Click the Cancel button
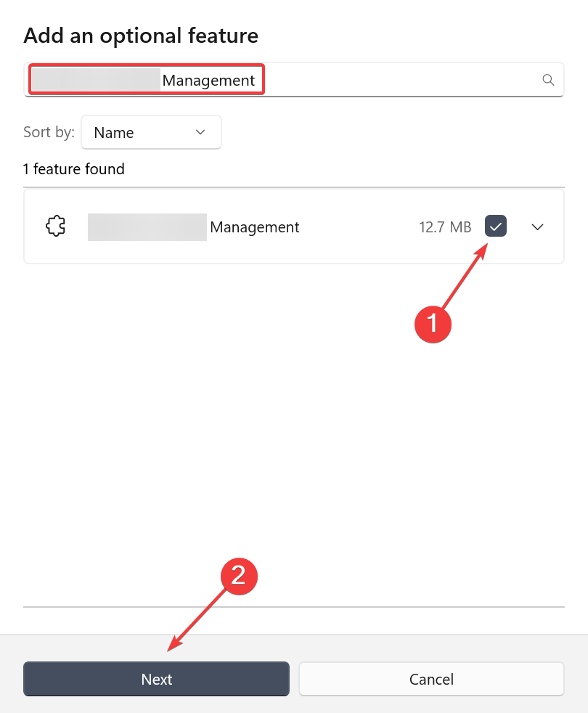Image resolution: width=588 pixels, height=713 pixels. point(431,678)
